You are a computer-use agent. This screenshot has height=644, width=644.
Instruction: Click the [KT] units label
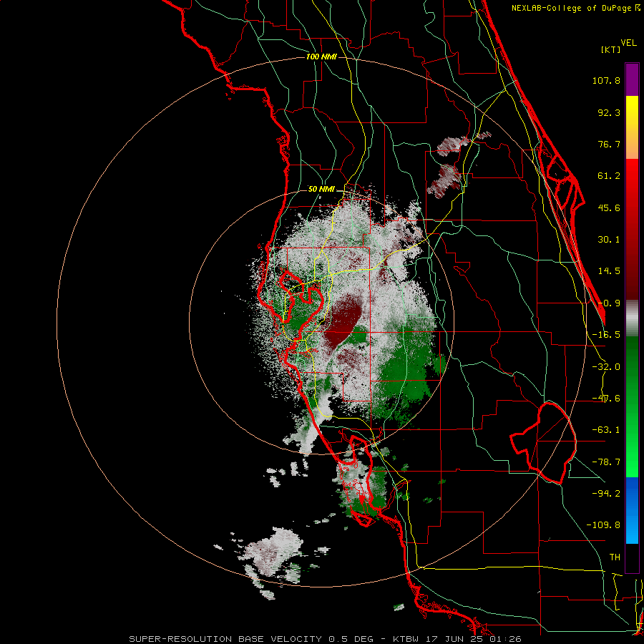pos(611,49)
